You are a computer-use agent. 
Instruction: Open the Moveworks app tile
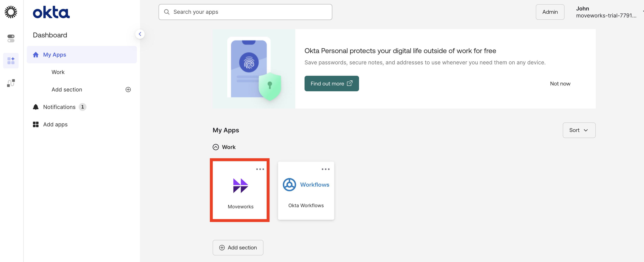(240, 190)
